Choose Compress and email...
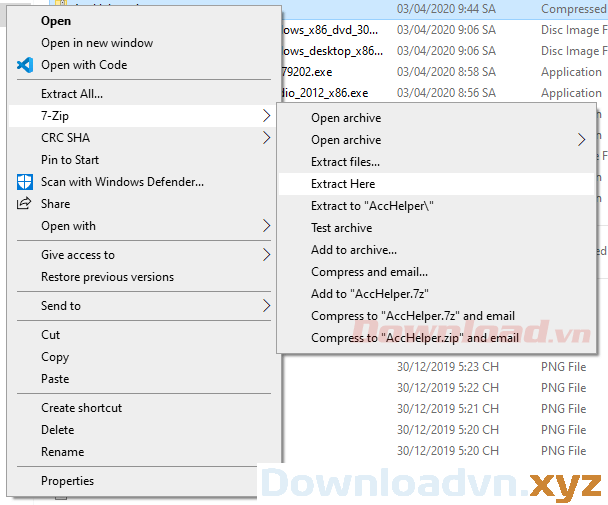This screenshot has width=608, height=505. pos(369,272)
